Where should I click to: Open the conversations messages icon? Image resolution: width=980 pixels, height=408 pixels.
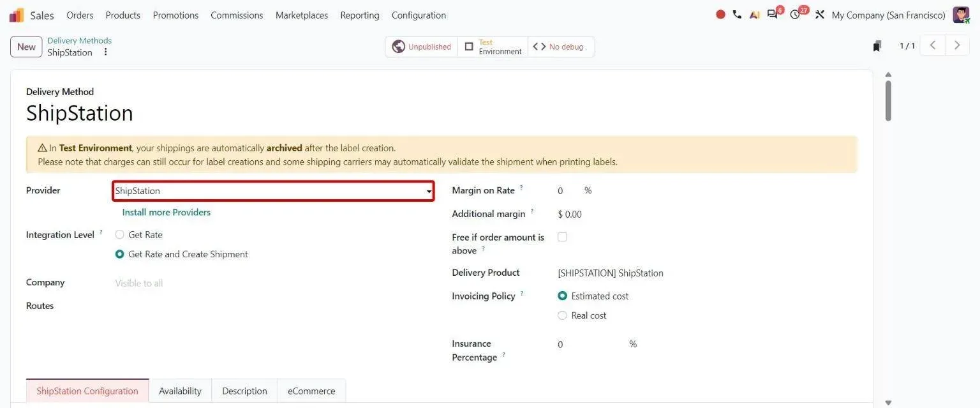(773, 15)
